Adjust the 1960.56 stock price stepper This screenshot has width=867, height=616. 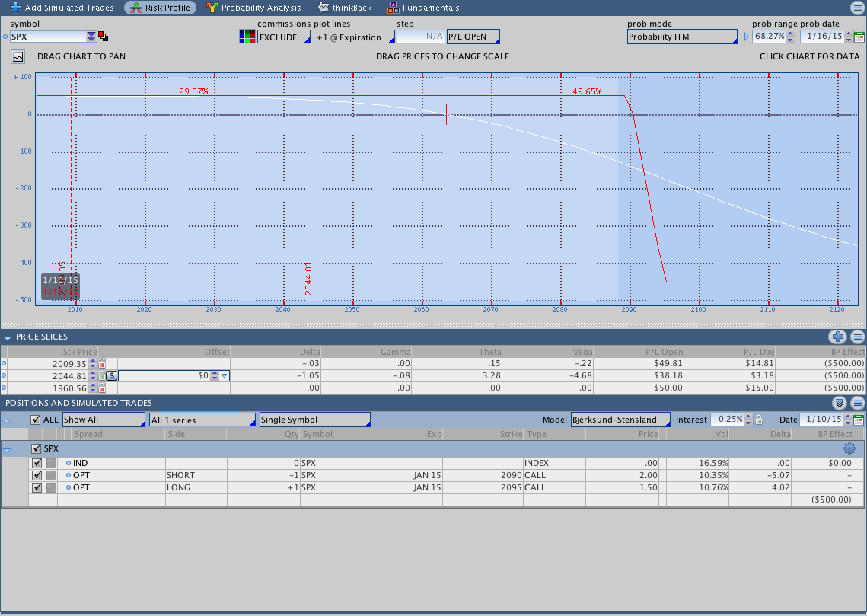[93, 388]
